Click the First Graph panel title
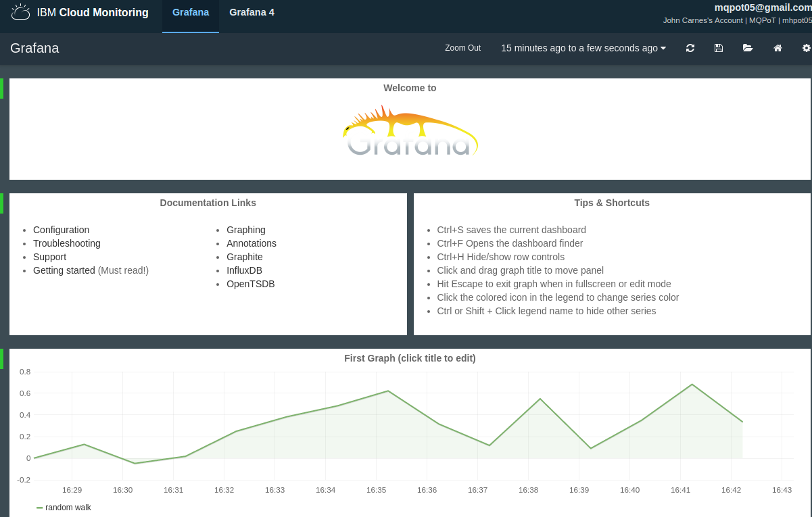 tap(410, 358)
